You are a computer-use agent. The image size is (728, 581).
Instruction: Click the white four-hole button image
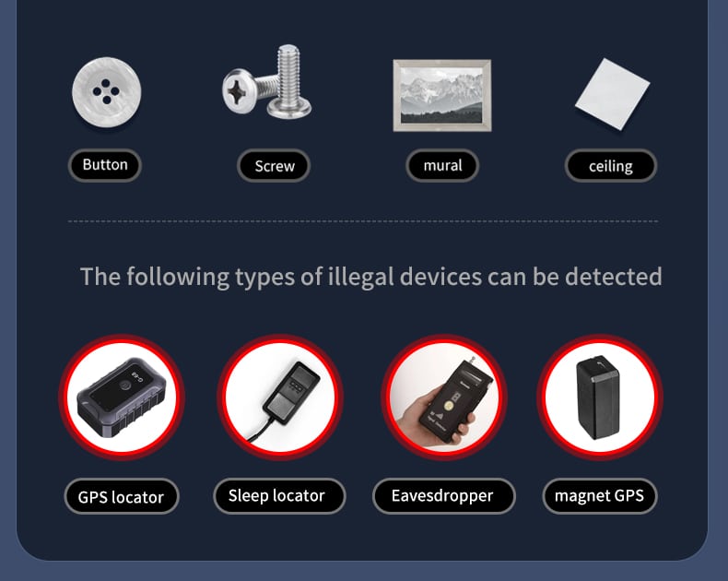[106, 92]
